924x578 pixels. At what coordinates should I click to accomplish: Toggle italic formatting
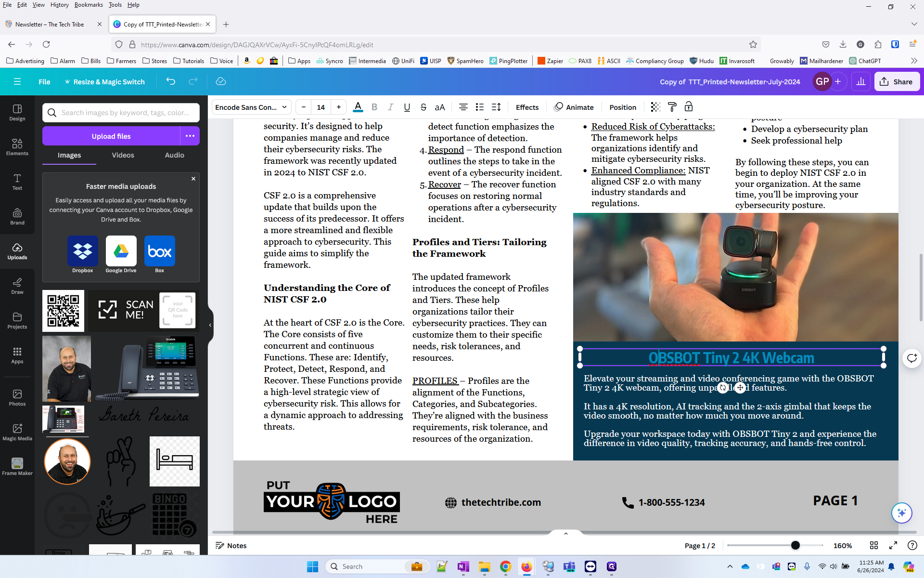pyautogui.click(x=391, y=107)
